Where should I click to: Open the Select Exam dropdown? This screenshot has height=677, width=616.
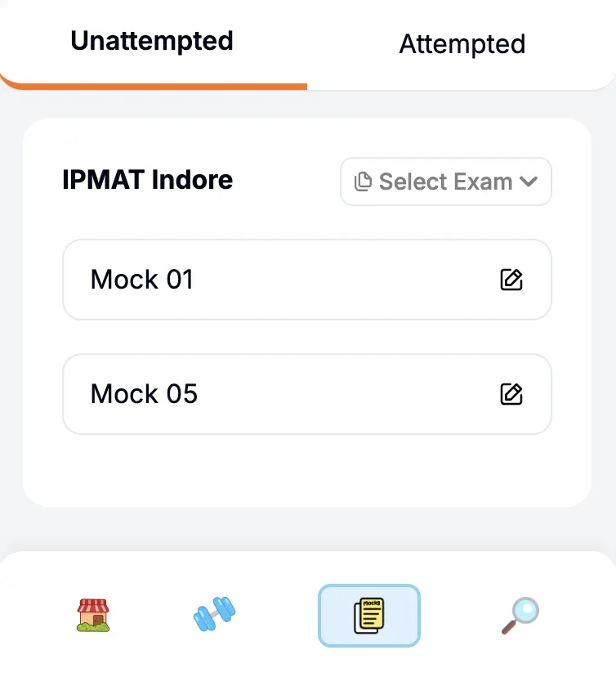[x=445, y=182]
